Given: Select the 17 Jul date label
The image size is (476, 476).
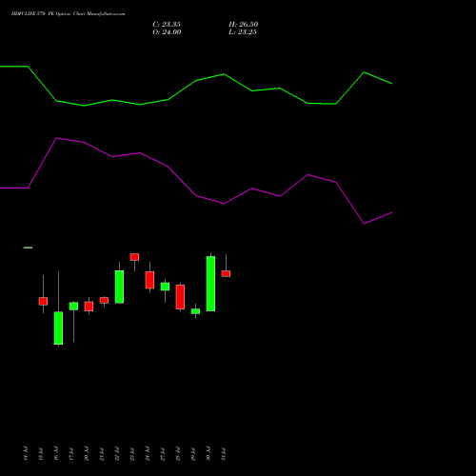Looking at the screenshot, I should (x=71, y=454).
